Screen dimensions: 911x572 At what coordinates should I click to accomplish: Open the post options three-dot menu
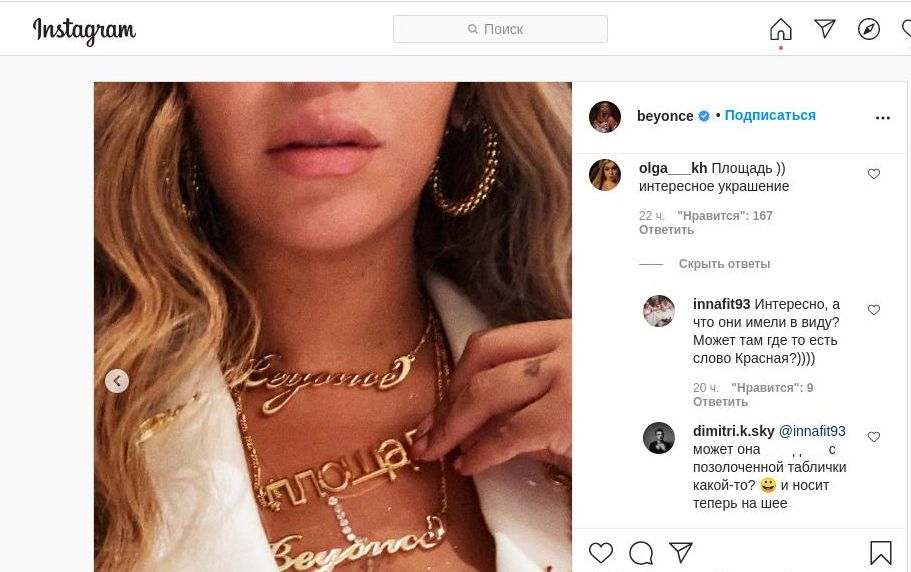pos(882,118)
